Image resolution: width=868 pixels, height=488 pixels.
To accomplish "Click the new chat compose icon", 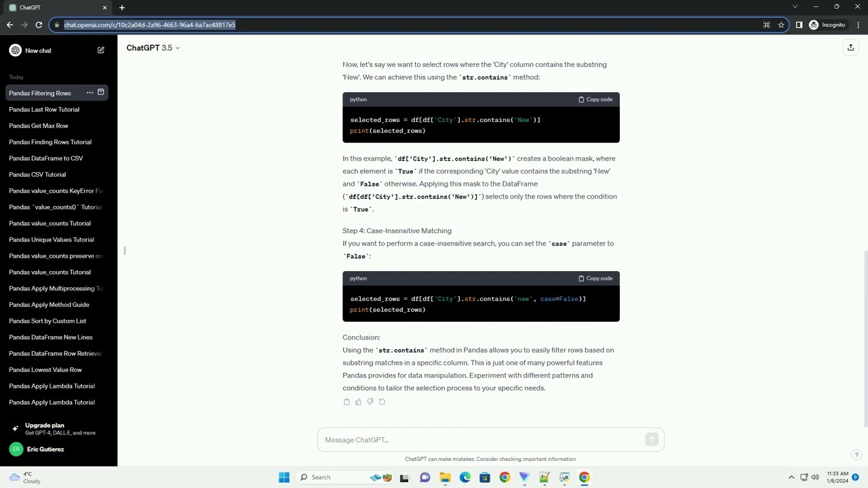I will [101, 50].
